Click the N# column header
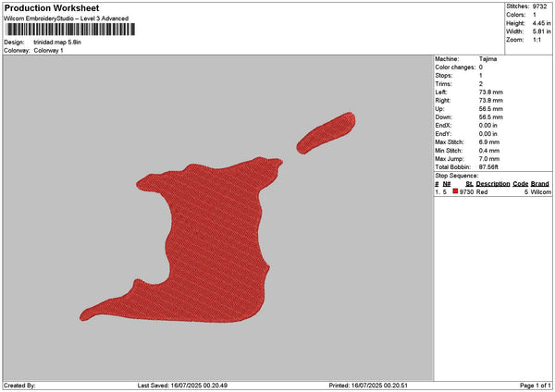This screenshot has height=392, width=555. tap(447, 184)
